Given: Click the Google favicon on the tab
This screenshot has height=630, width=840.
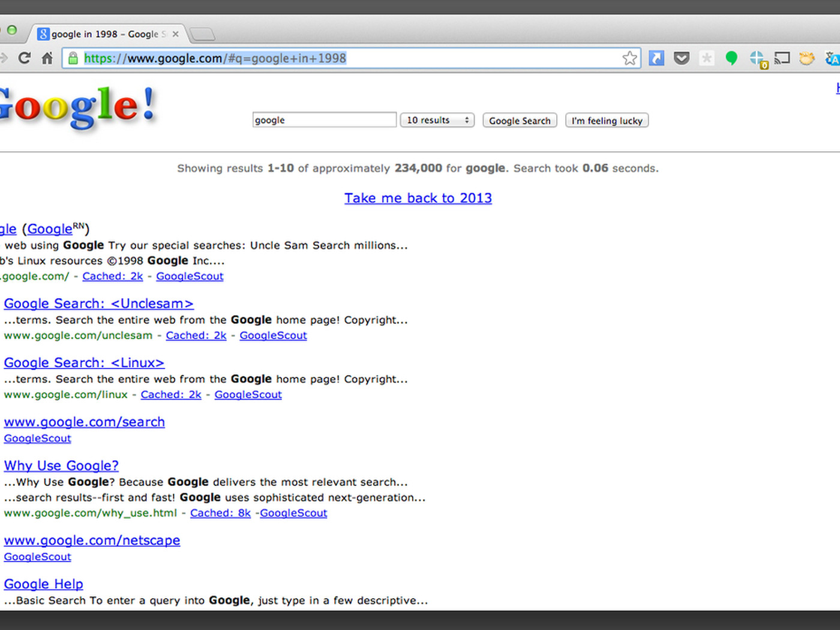Looking at the screenshot, I should [x=43, y=34].
